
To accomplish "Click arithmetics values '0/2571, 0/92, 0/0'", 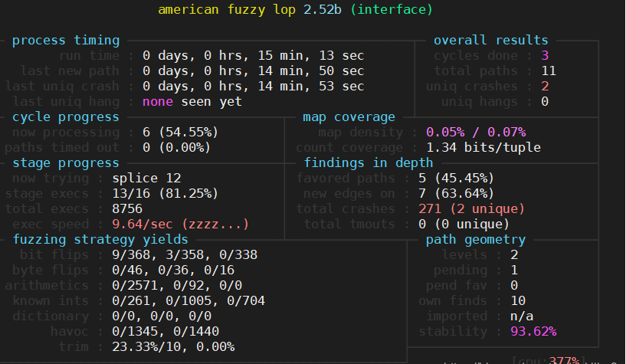I will click(x=177, y=285).
